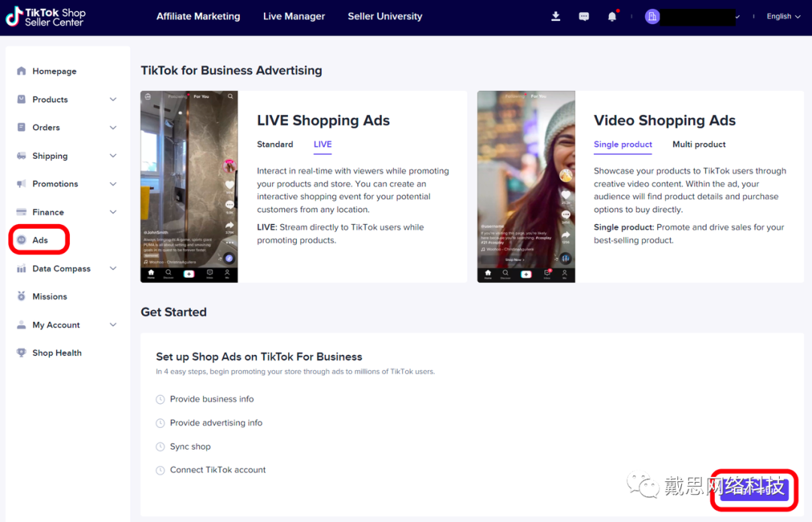Click the Shipping truck icon

[21, 156]
